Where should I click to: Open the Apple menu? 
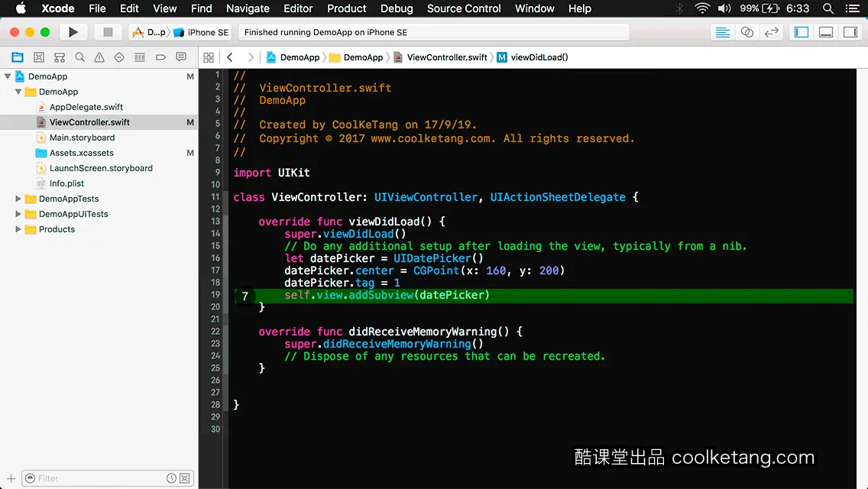21,8
